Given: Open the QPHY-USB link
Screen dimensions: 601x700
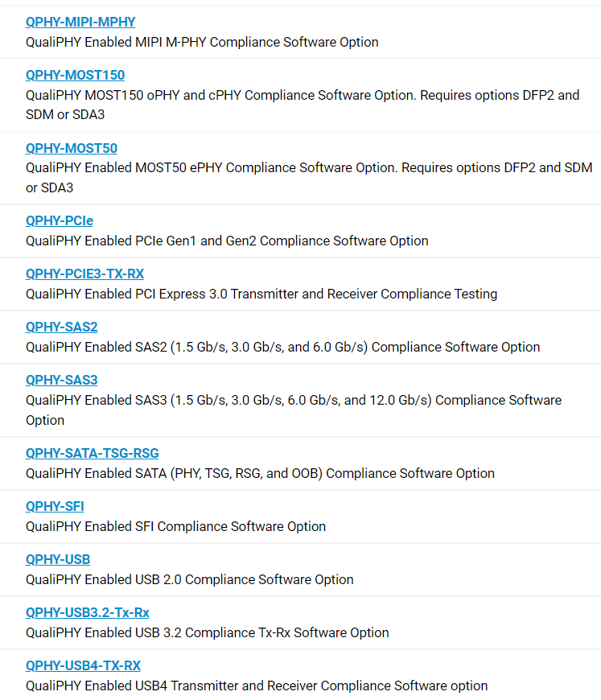Looking at the screenshot, I should (58, 560).
